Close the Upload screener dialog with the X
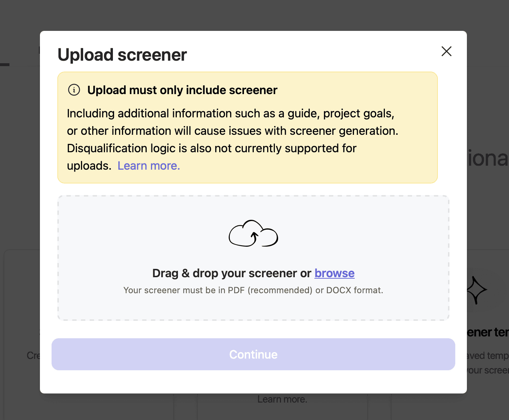Image resolution: width=509 pixels, height=420 pixels. tap(446, 51)
